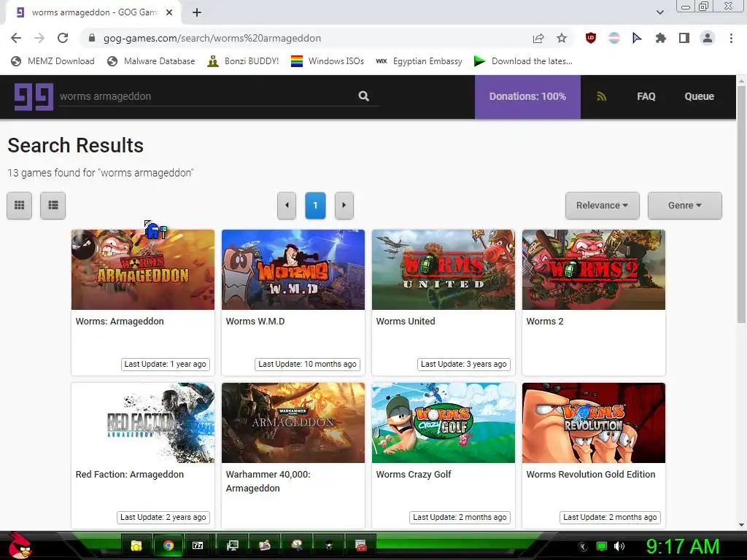The width and height of the screenshot is (747, 560).
Task: Open the tab search chevron
Action: point(659,12)
